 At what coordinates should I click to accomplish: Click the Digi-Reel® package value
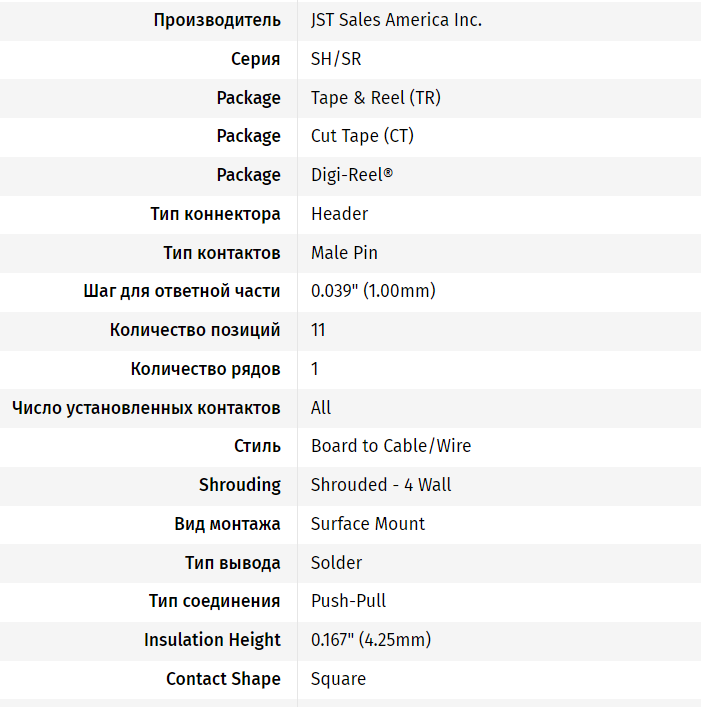click(x=351, y=175)
